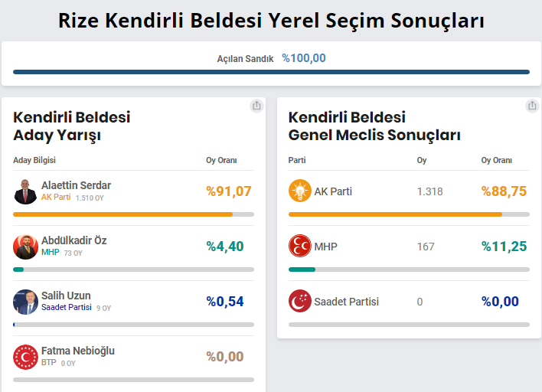This screenshot has width=542, height=392.
Task: Click Alaettin Serdar's candidate photo
Action: pos(25,191)
